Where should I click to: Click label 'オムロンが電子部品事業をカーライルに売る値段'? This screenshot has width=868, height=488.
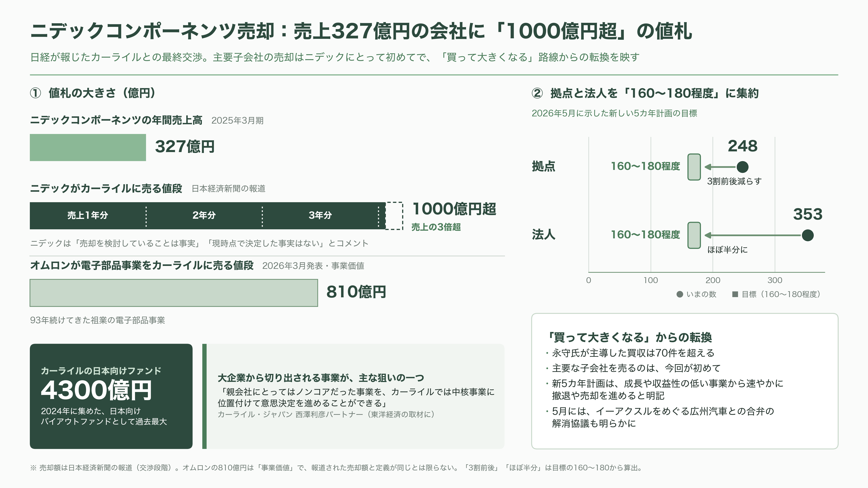click(142, 265)
